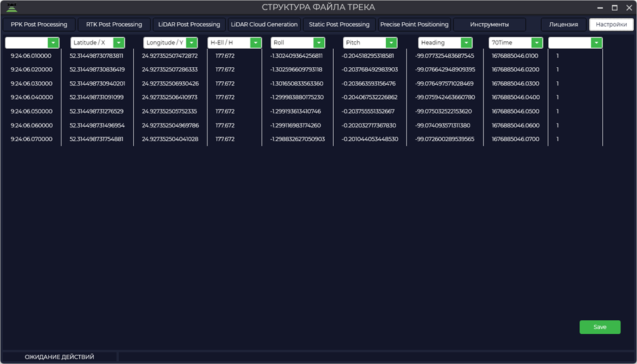Select time value 9:24:06.030000
The width and height of the screenshot is (637, 364).
click(x=31, y=84)
